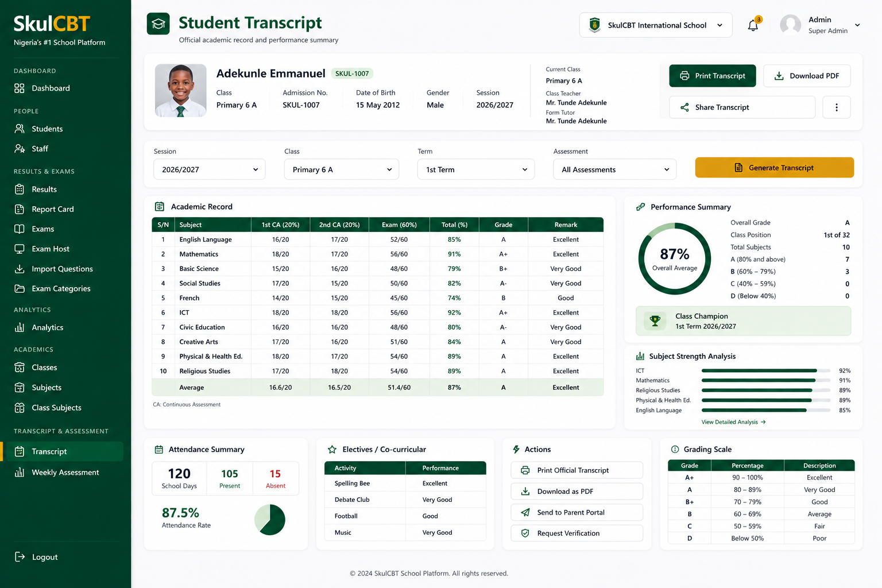Click the Import Questions download icon
Screen dimensions: 882x588
click(x=20, y=269)
